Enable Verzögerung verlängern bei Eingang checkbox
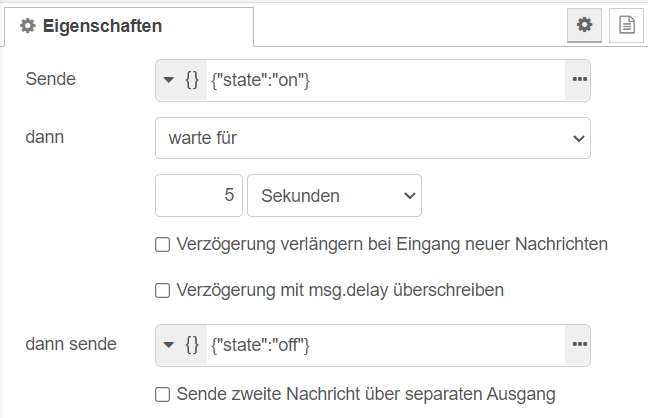 [162, 244]
